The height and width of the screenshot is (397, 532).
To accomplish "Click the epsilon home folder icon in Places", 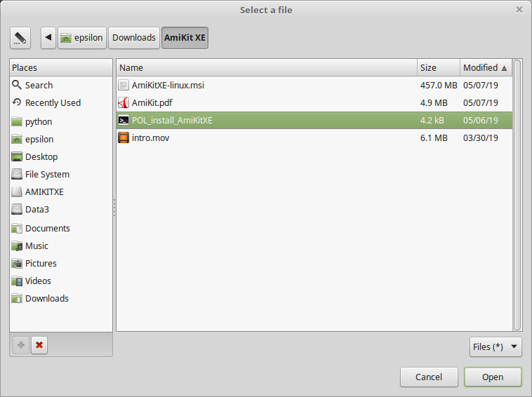I will point(17,139).
